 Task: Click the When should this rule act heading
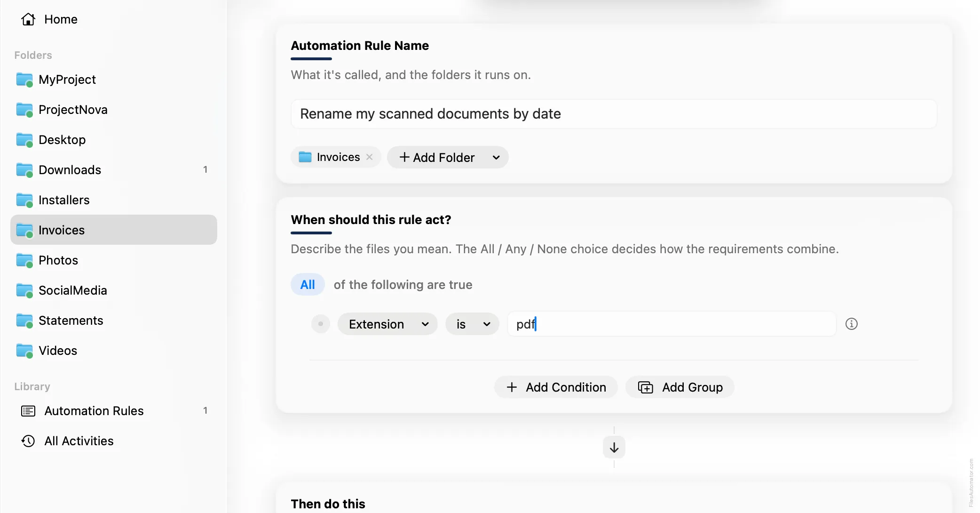[371, 220]
